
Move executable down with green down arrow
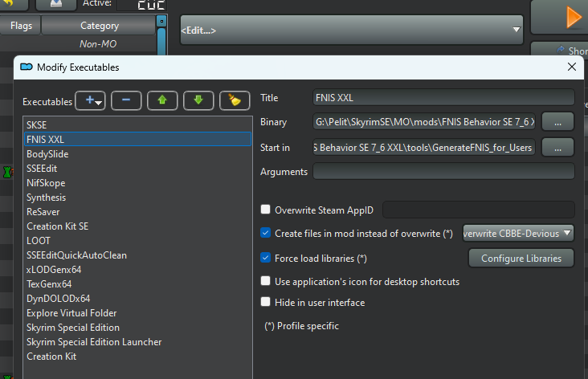coord(198,100)
